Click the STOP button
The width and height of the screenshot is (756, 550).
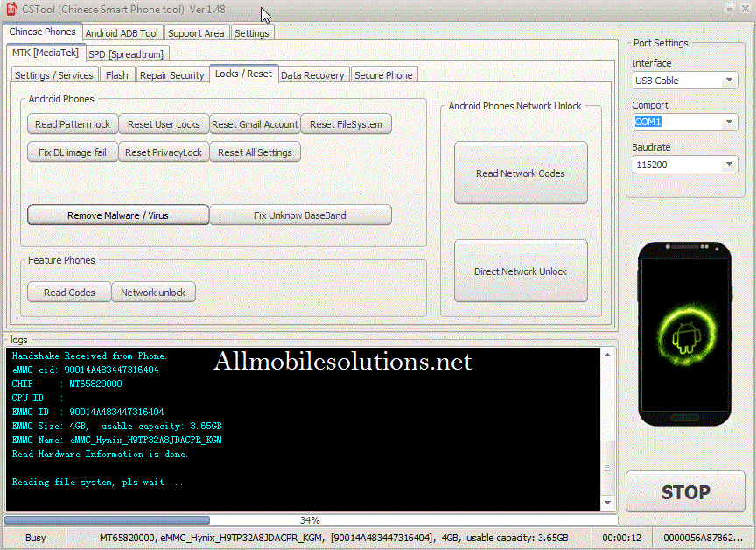tap(685, 491)
